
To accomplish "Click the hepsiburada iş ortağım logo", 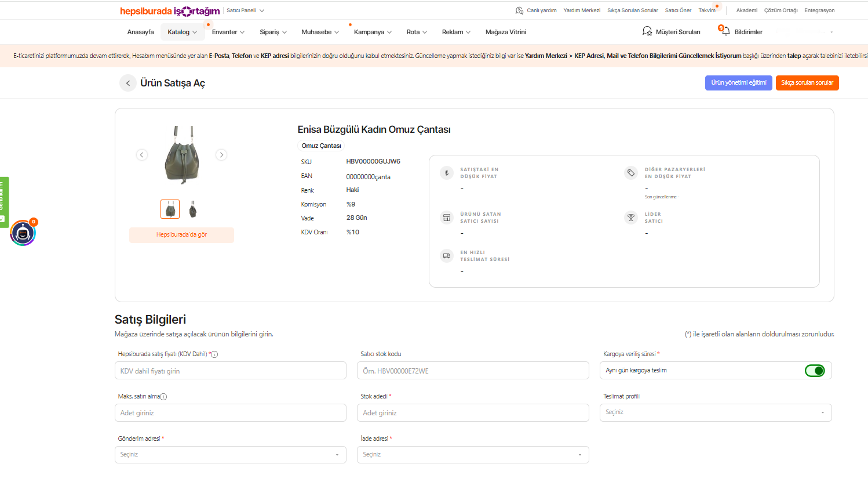I will point(170,11).
